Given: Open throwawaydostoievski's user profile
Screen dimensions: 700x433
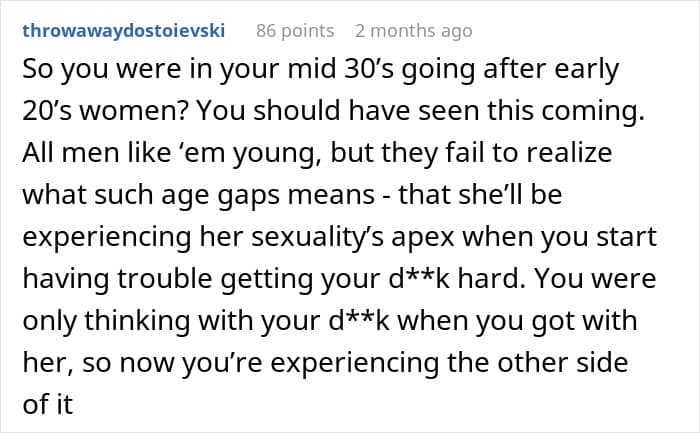Looking at the screenshot, I should (123, 31).
